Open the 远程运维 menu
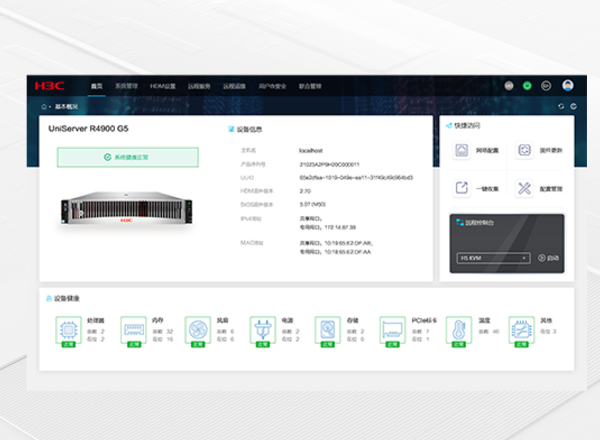The height and width of the screenshot is (440, 600). [x=234, y=86]
